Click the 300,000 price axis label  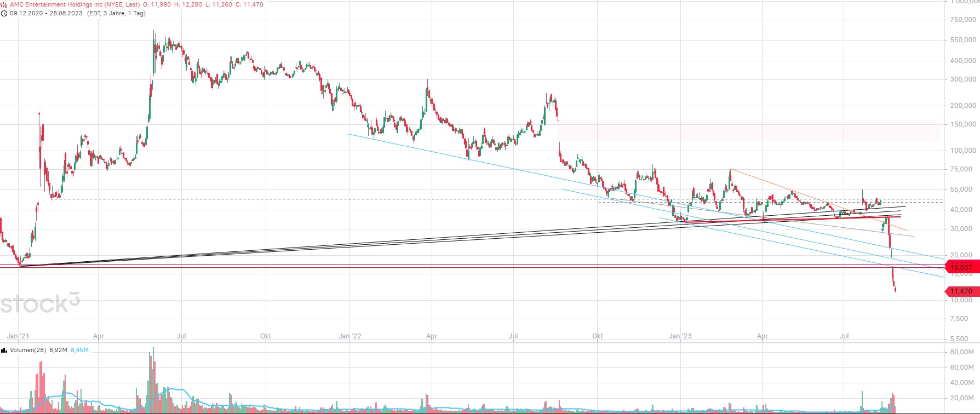[962, 79]
